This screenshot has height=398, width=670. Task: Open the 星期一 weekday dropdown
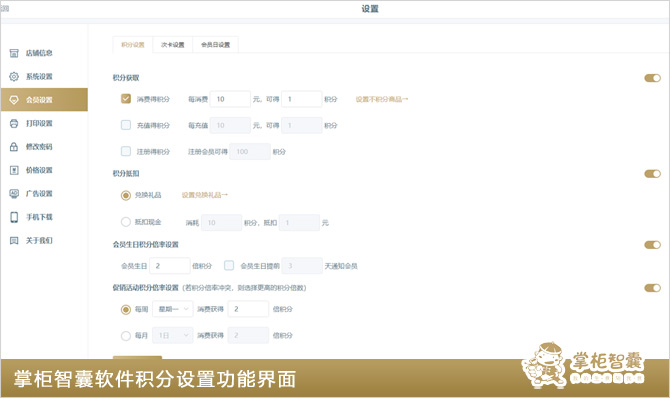click(x=173, y=309)
